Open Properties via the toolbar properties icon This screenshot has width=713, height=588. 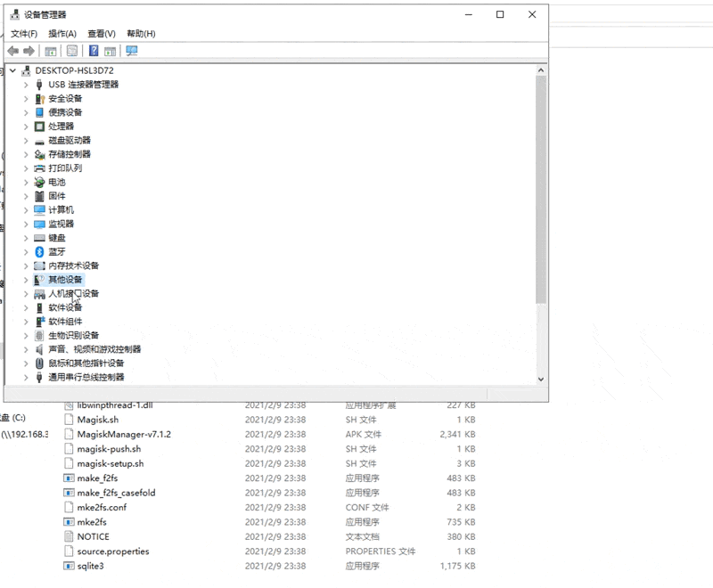click(x=72, y=51)
